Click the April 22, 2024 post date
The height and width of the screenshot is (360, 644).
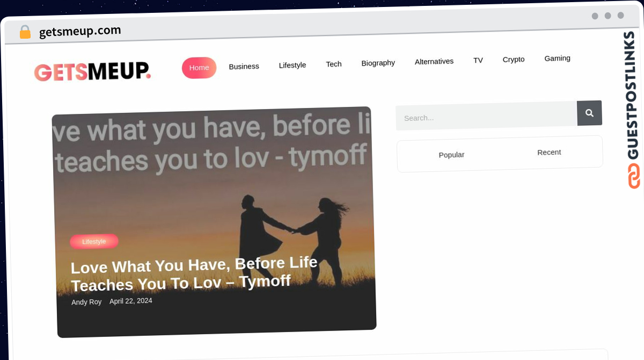point(131,301)
